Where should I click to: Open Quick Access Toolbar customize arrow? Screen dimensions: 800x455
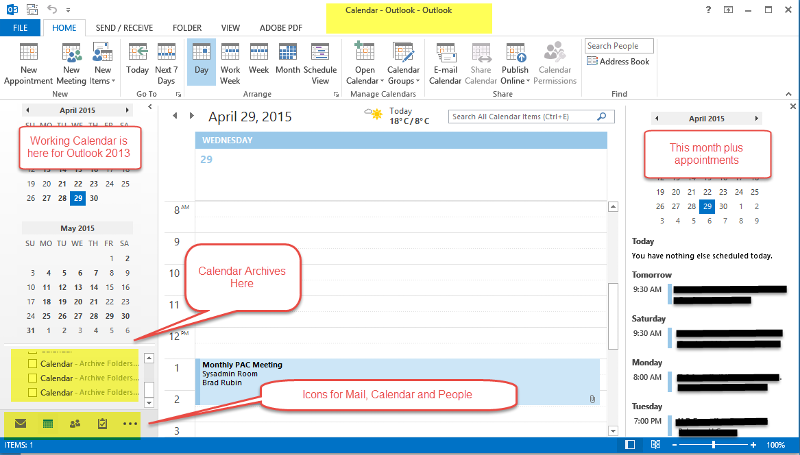point(68,10)
